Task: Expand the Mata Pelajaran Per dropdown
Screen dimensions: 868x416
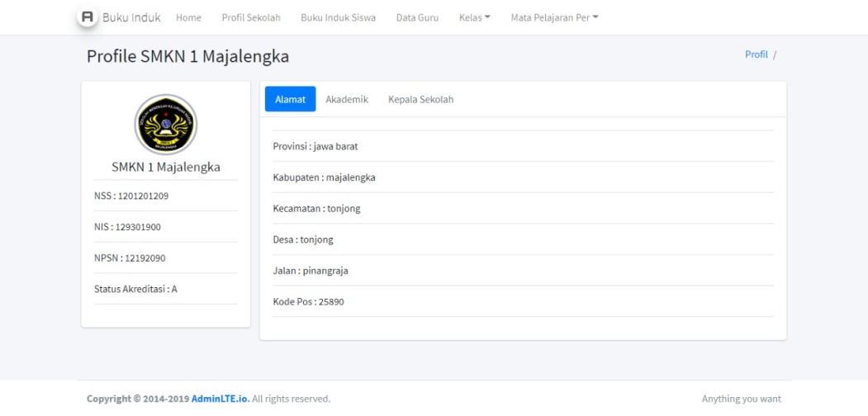Action: click(x=555, y=17)
